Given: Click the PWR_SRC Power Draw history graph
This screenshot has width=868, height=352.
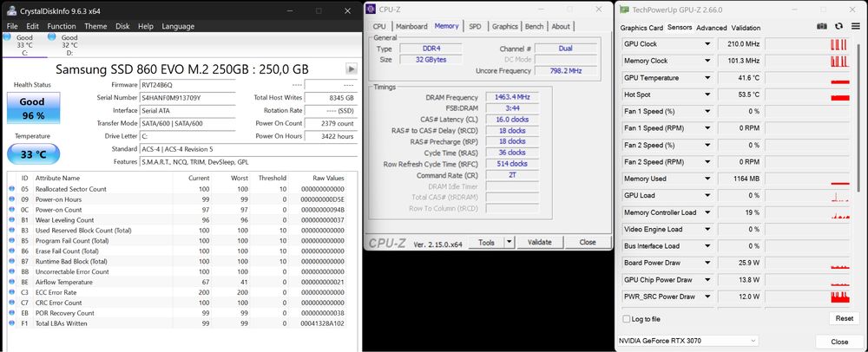Looking at the screenshot, I should pos(806,297).
